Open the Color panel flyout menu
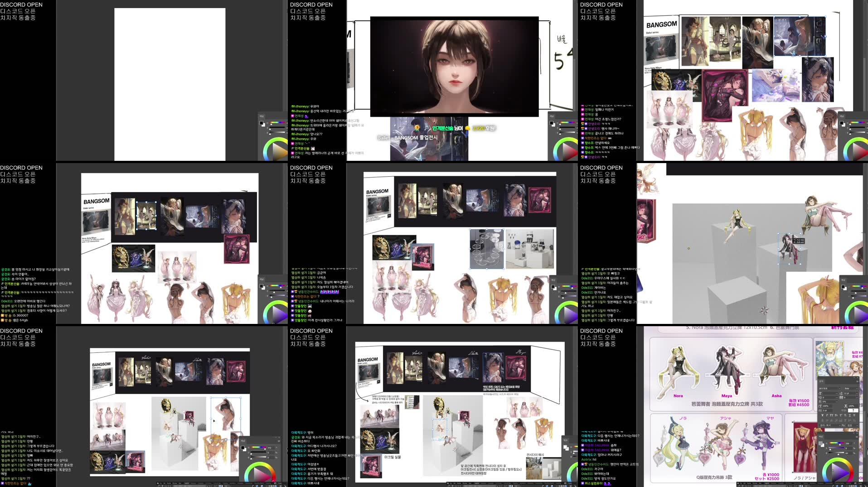This screenshot has width=868, height=487. [857, 437]
